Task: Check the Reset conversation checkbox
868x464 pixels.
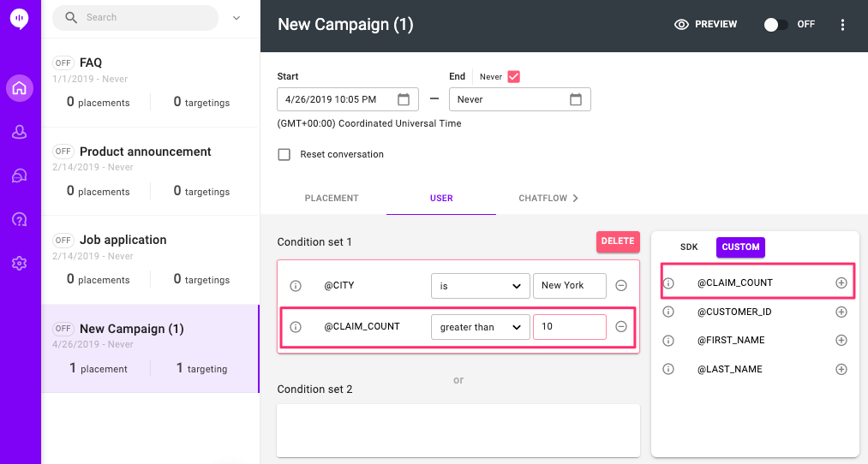Action: pyautogui.click(x=284, y=154)
